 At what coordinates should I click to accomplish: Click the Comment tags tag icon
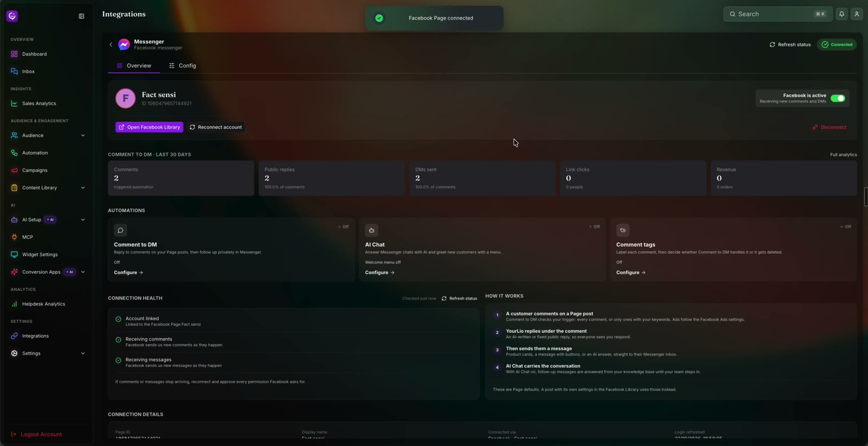pos(623,230)
